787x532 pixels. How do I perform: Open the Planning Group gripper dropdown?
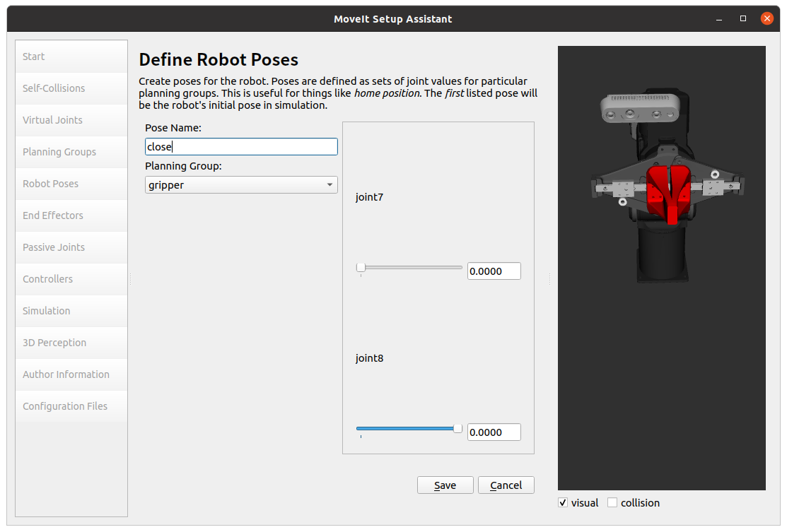[x=241, y=185]
